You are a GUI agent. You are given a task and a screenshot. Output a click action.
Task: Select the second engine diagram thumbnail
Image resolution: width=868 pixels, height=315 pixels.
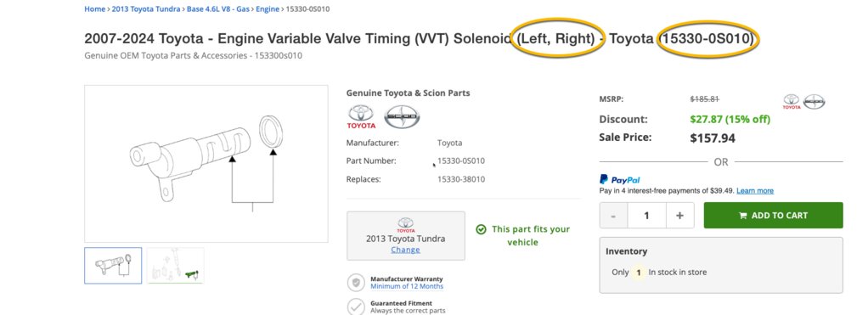click(176, 266)
